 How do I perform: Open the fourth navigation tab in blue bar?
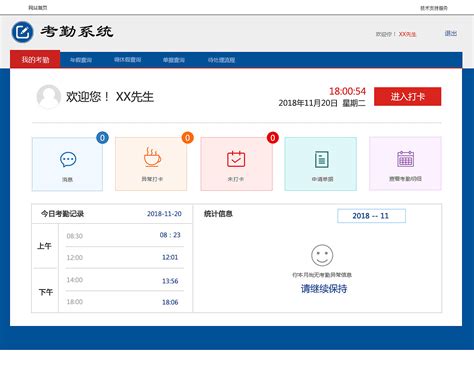[x=174, y=60]
